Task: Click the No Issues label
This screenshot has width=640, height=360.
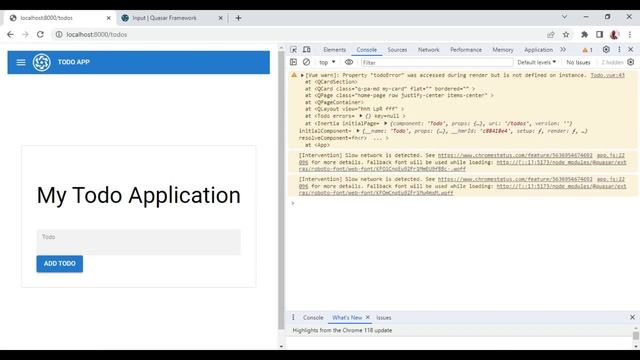Action: click(578, 62)
